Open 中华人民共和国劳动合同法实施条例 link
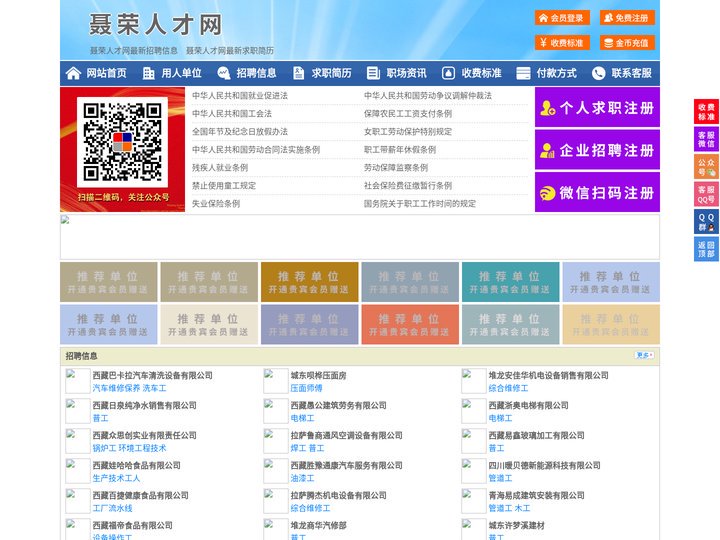 [256, 150]
